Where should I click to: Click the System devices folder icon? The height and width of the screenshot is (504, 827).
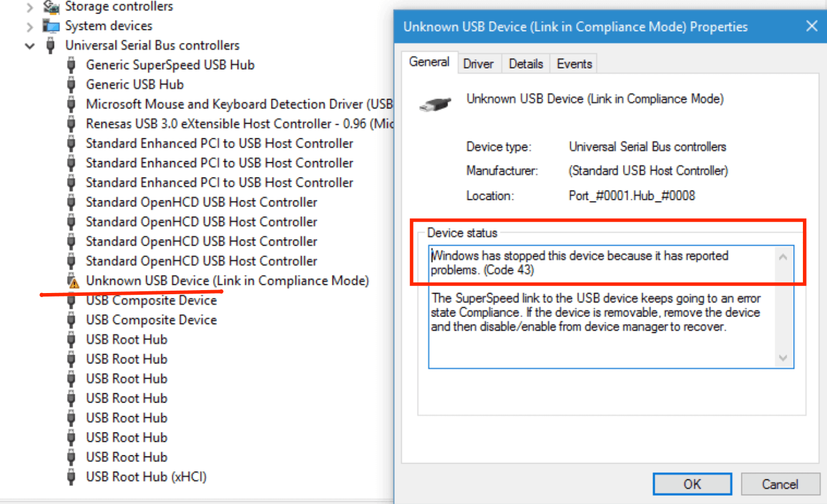(x=51, y=26)
